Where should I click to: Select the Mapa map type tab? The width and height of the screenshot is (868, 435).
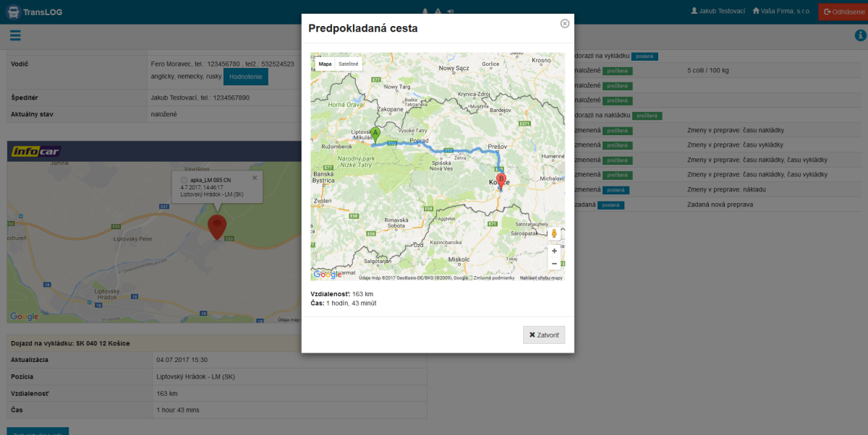click(325, 64)
